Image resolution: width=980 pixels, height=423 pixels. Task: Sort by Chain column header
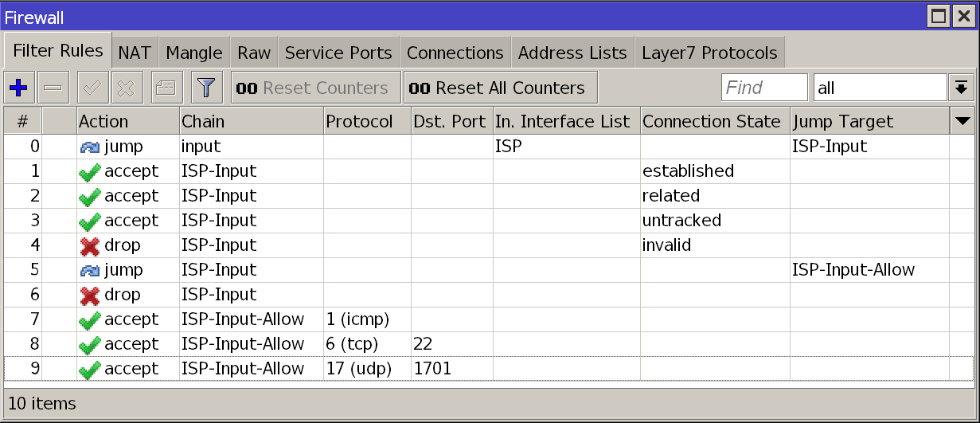[x=252, y=121]
